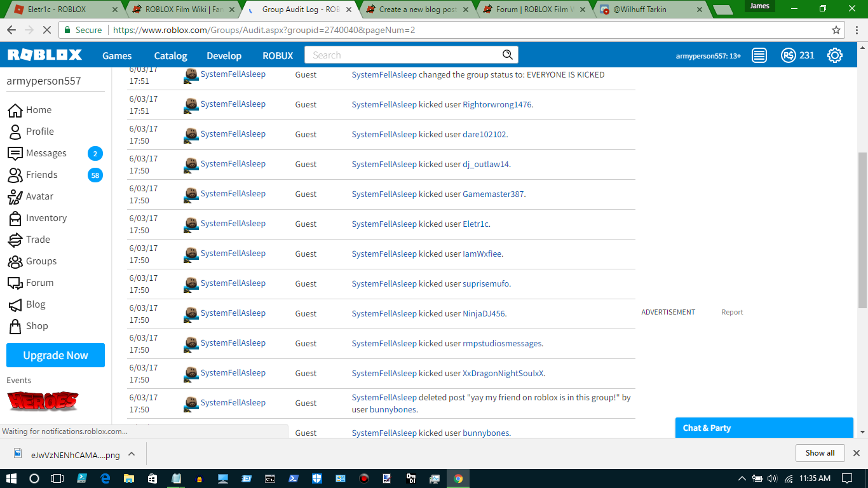Open kicked user dare102102 link
Viewport: 868px width, 488px height.
(x=484, y=135)
